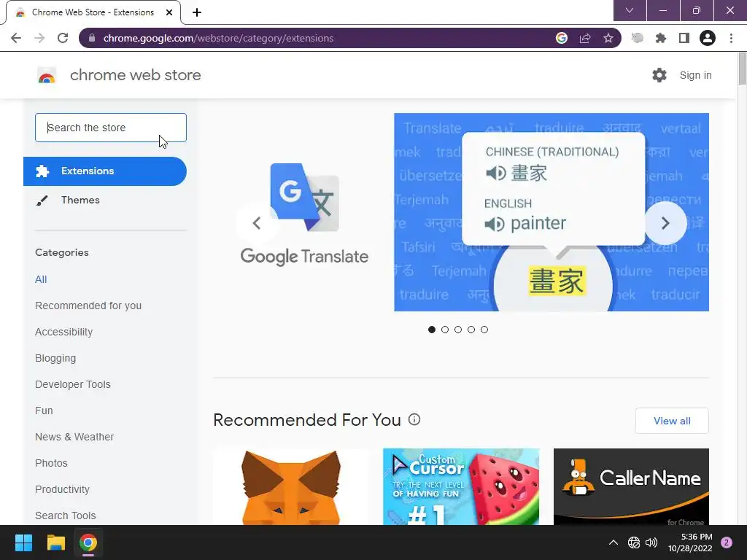The image size is (747, 560).
Task: Open the notifications badge
Action: pyautogui.click(x=727, y=542)
